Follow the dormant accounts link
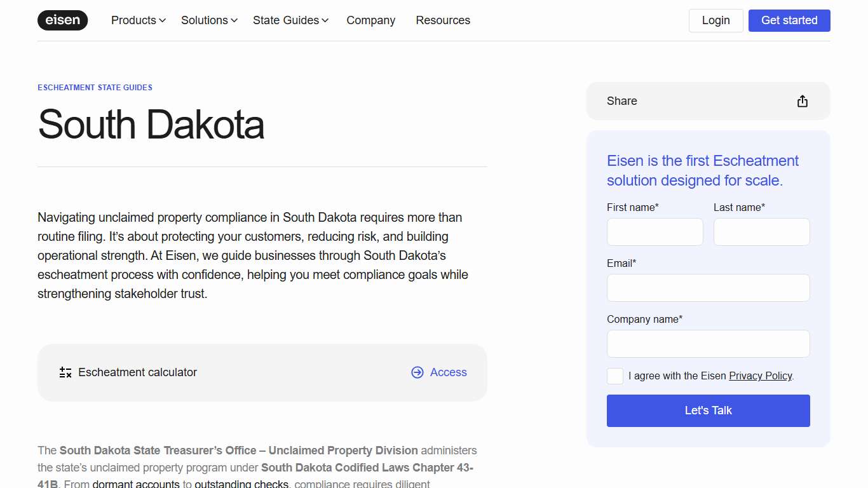The width and height of the screenshot is (868, 488). pyautogui.click(x=136, y=484)
